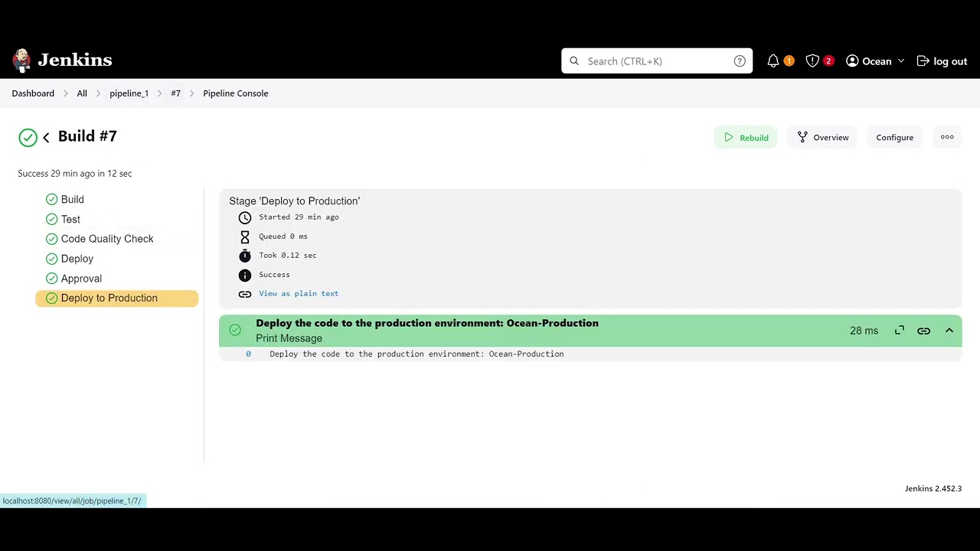Viewport: 980px width, 551px height.
Task: Select the Deploy stage
Action: (x=116, y=259)
